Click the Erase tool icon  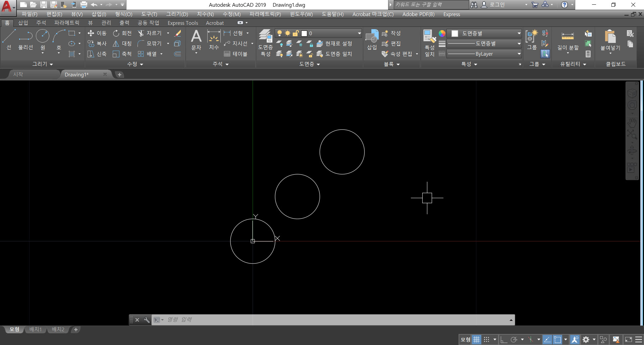(178, 33)
